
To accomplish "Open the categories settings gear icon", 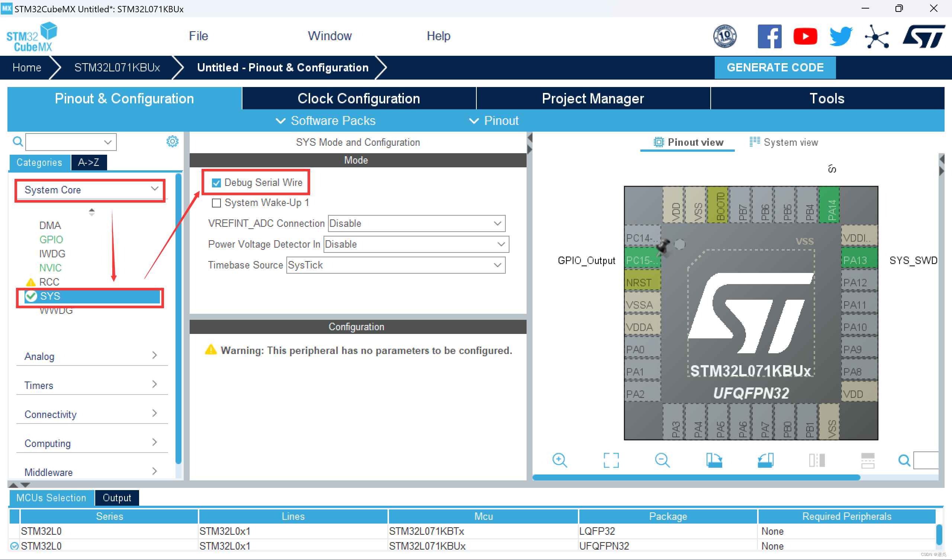I will coord(172,141).
